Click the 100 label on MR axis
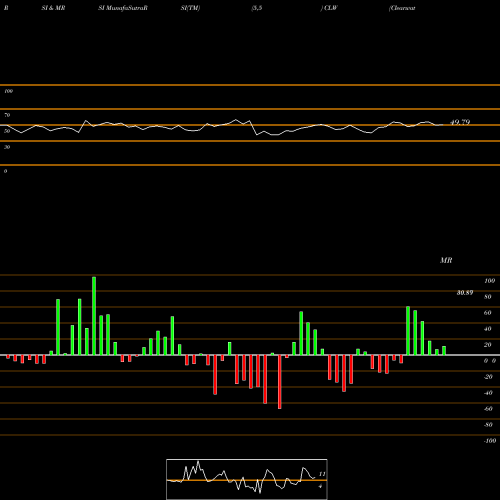 [489, 281]
